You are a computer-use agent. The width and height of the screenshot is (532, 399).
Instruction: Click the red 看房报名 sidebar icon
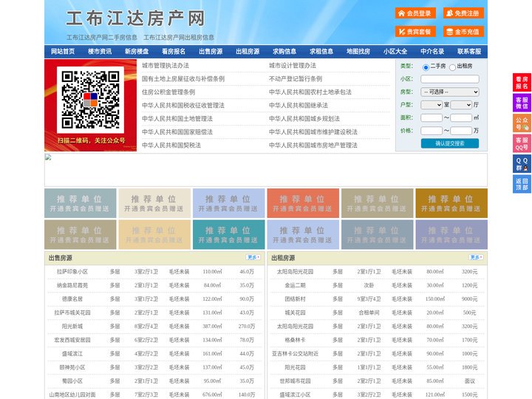click(x=522, y=83)
